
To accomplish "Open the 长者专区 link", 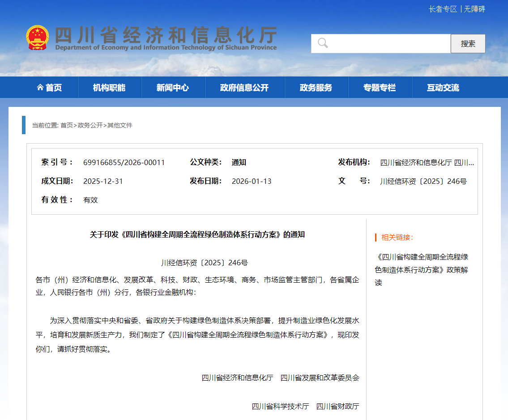I will [443, 9].
